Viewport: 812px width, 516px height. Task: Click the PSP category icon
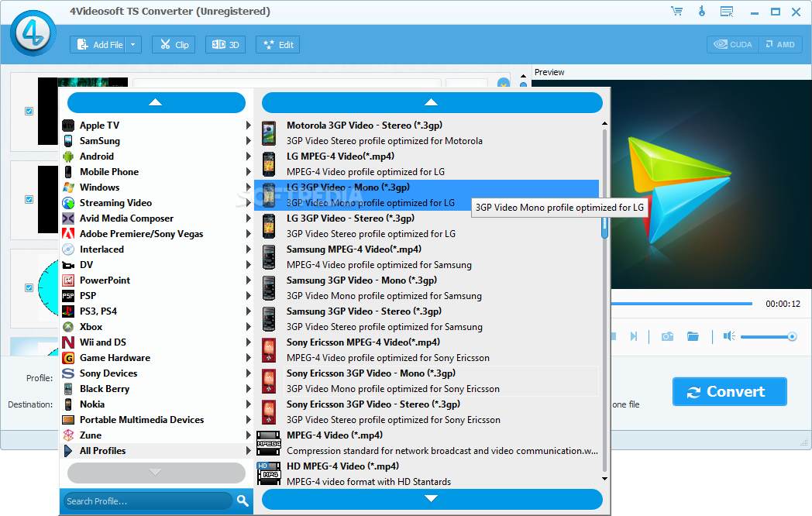68,296
